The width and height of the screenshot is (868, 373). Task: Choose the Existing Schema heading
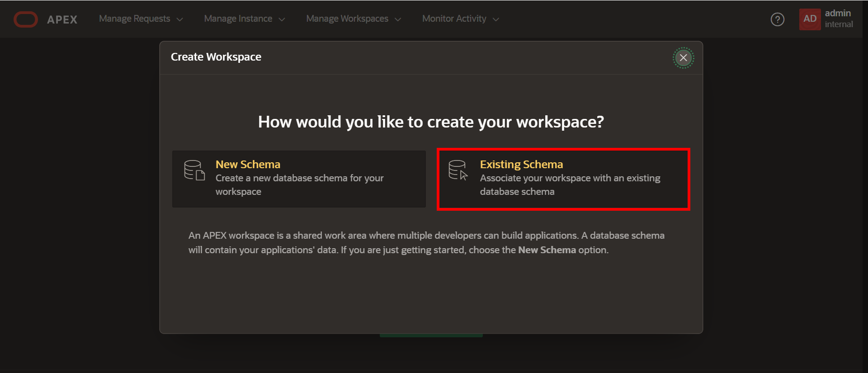(x=521, y=164)
